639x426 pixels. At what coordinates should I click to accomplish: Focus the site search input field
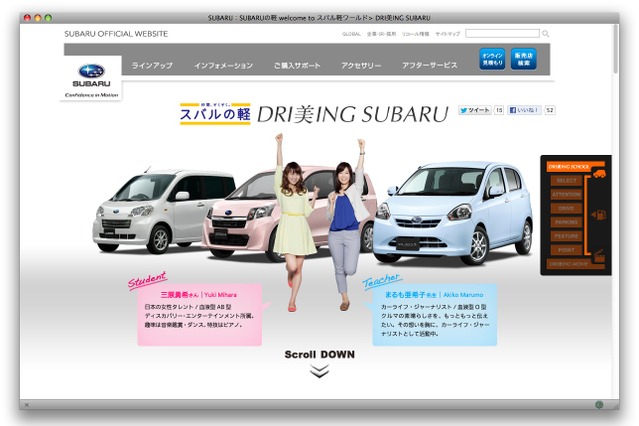click(x=502, y=33)
